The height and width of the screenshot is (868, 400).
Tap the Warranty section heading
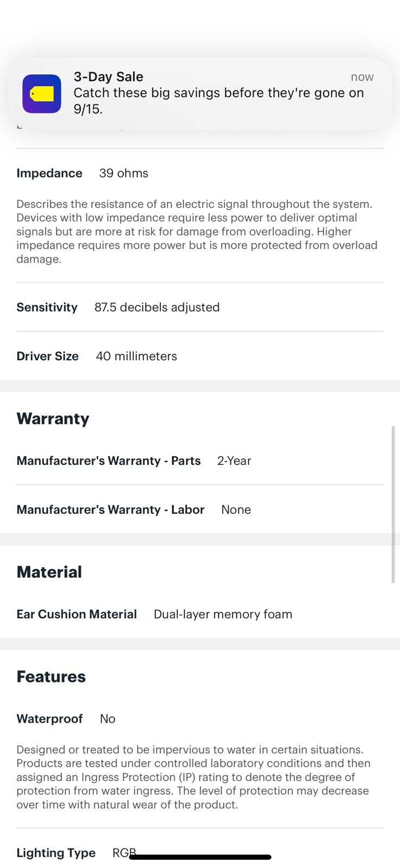point(53,419)
